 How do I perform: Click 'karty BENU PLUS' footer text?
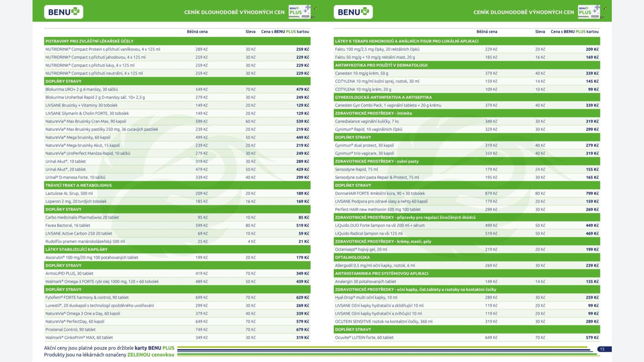155,348
